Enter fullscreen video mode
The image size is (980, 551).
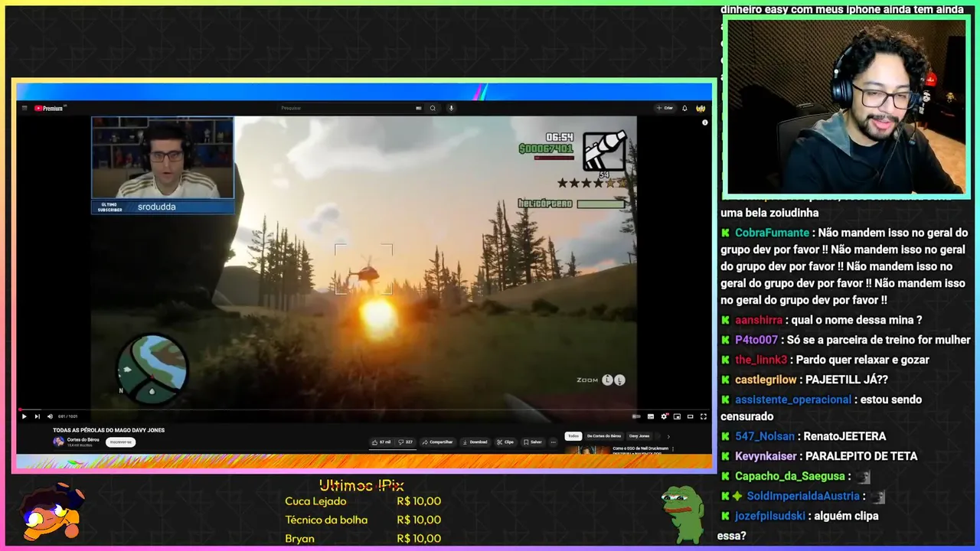pos(703,416)
